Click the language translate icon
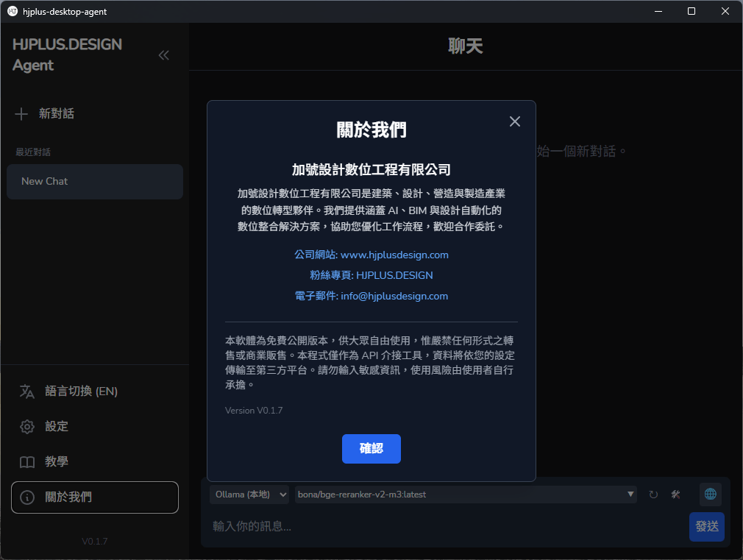 pyautogui.click(x=27, y=391)
